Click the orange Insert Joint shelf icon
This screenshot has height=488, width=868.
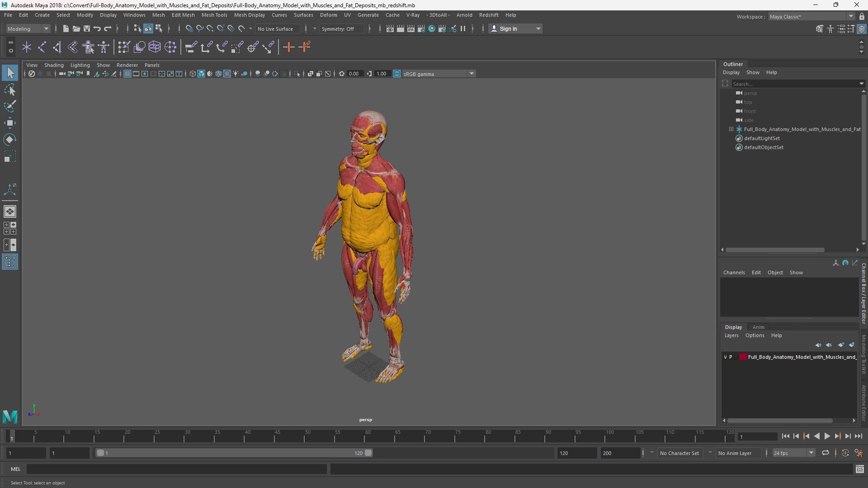[x=288, y=47]
